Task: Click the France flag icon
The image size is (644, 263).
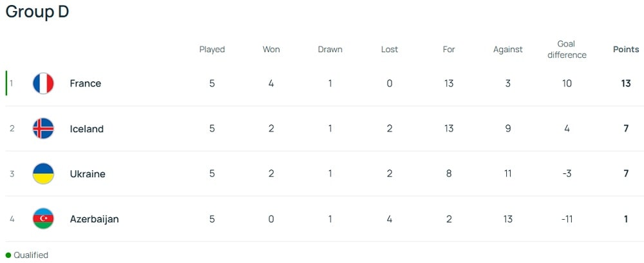Action: click(43, 84)
